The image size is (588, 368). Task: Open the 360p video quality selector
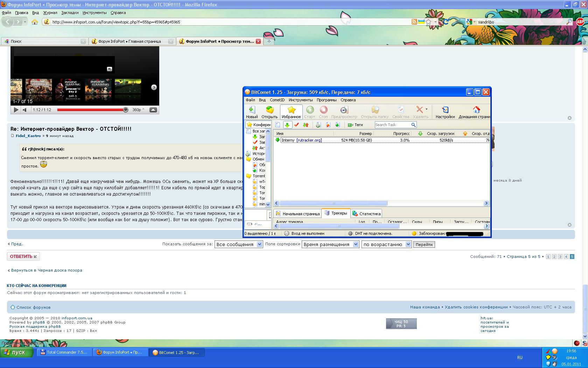click(x=138, y=110)
